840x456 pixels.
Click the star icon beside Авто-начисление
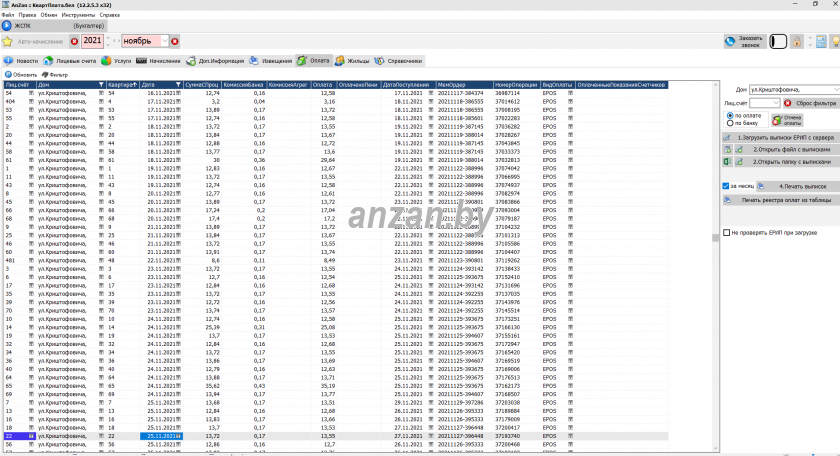coord(7,41)
